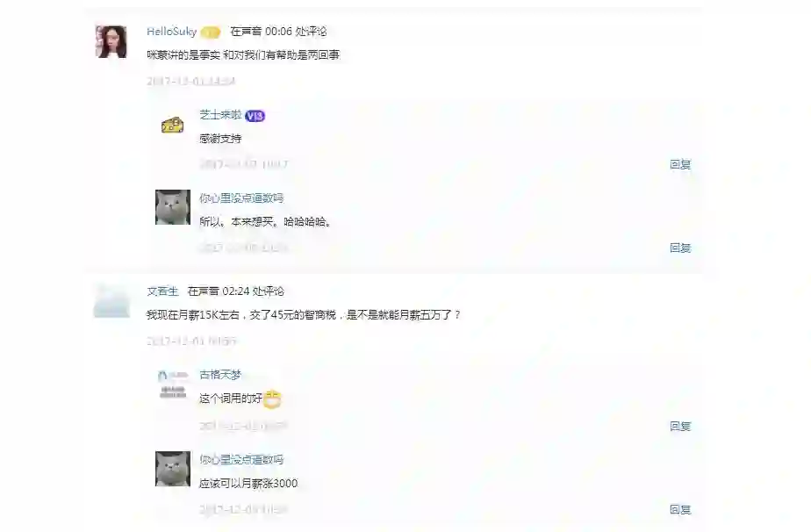Open the avatar of 古格天梦
This screenshot has height=532, width=811.
pyautogui.click(x=173, y=384)
